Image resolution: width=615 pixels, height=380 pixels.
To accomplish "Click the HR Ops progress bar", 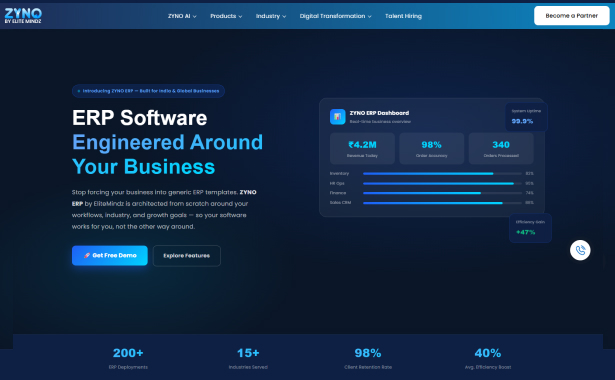I will coord(442,183).
